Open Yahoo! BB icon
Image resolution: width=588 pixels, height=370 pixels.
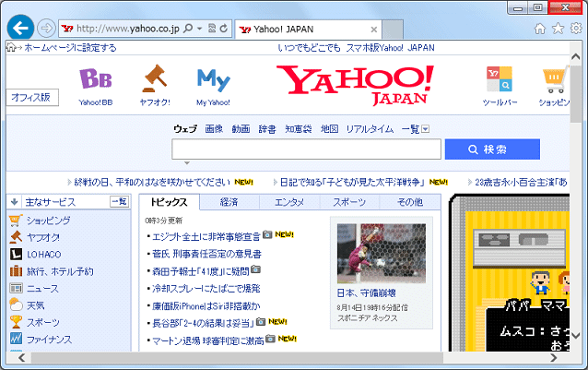click(96, 87)
